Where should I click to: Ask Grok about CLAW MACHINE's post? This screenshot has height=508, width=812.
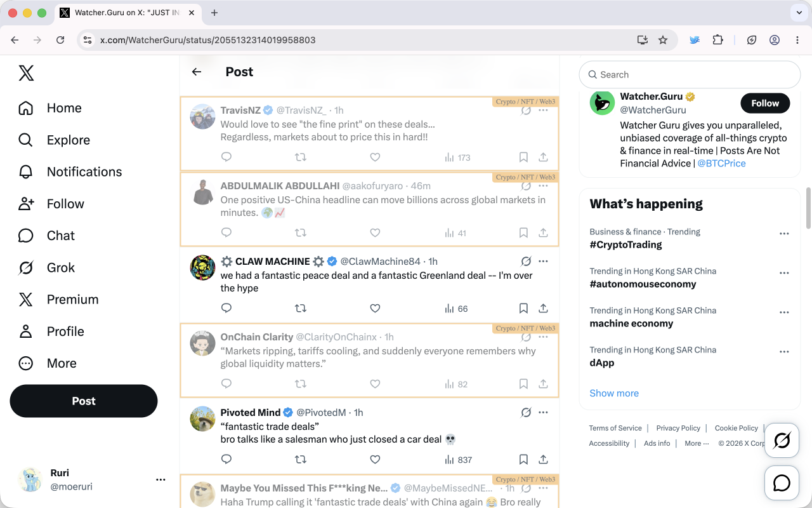(x=526, y=261)
